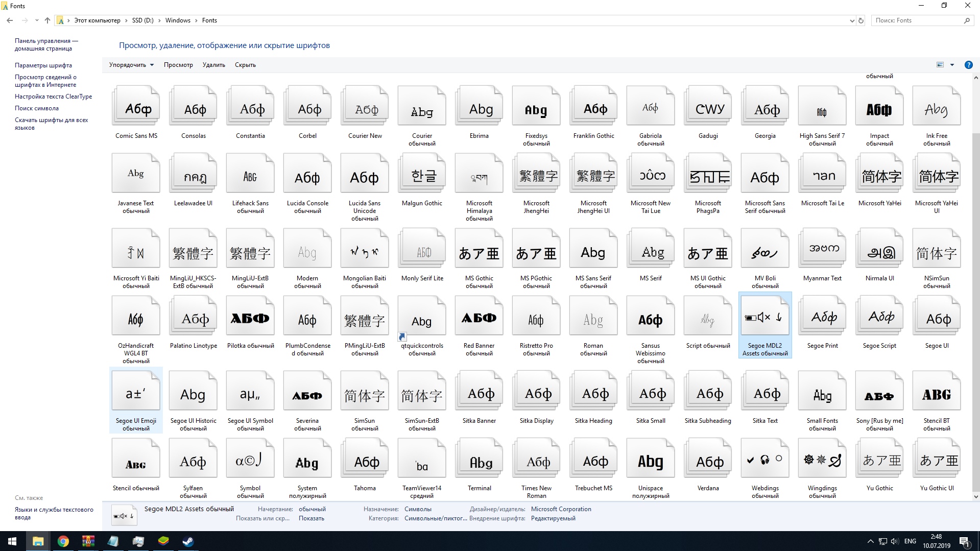This screenshot has height=551, width=980.
Task: Select the Symbol font icon
Action: 250,461
